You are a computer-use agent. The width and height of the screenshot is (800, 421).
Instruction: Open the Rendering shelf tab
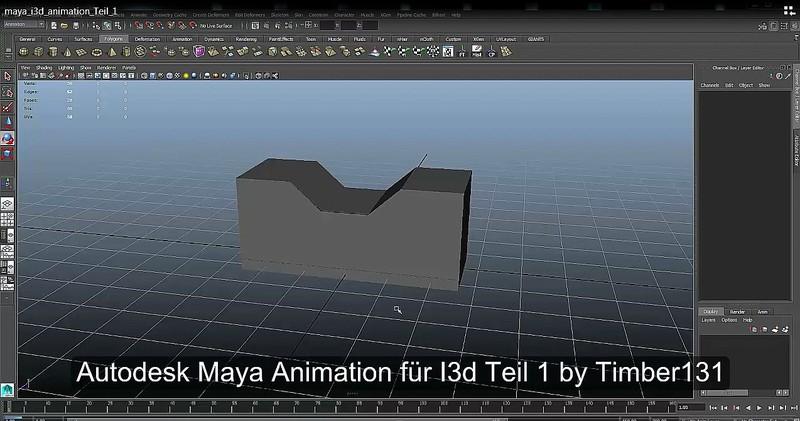click(245, 38)
